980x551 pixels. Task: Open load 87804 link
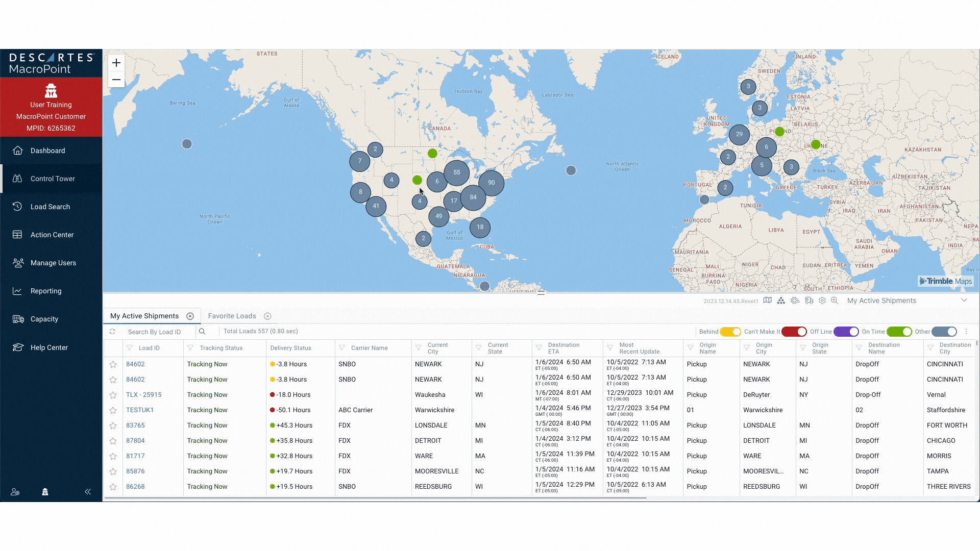(135, 441)
